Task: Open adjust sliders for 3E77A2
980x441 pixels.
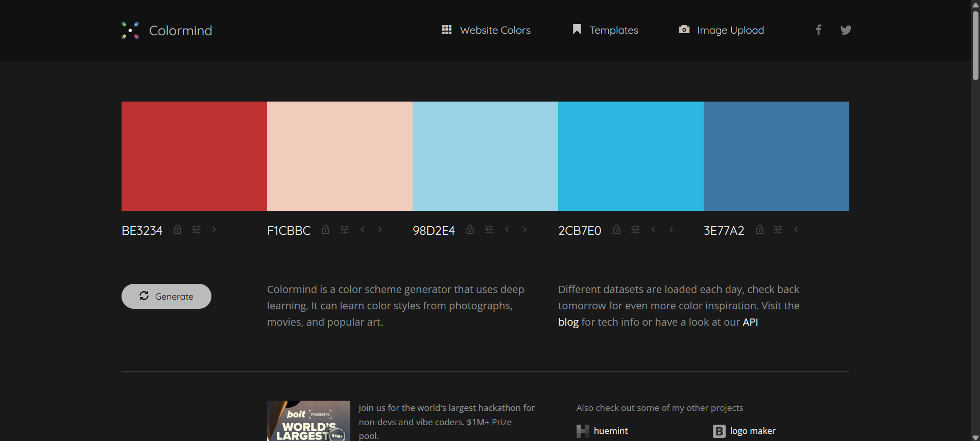Action: point(778,230)
